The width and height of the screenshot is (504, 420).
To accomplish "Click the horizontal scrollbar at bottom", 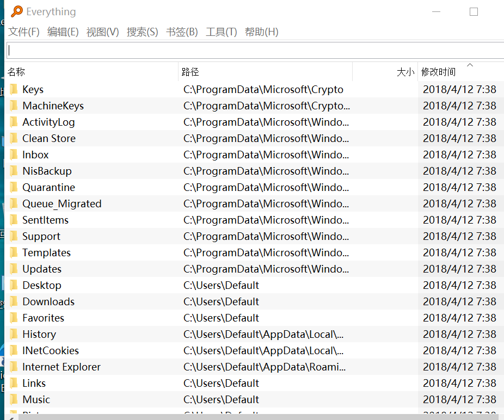I will pos(250,417).
